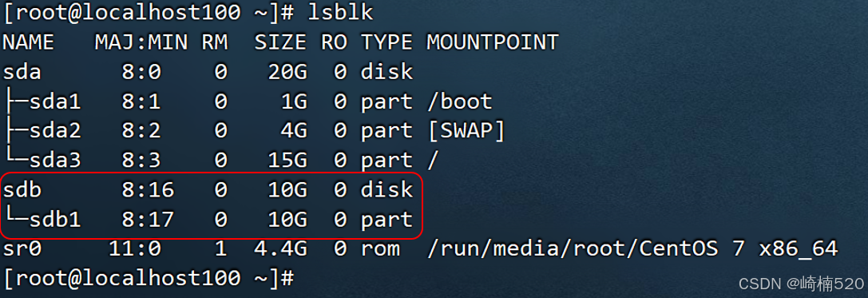Select the NAME column header
Viewport: 868px width, 298px height.
pos(29,42)
